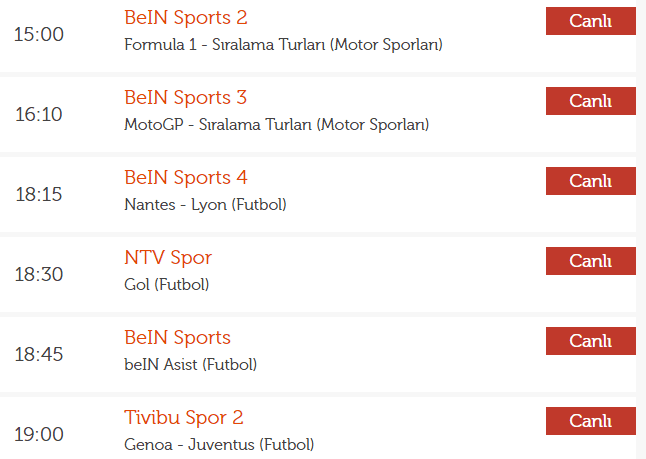Click the Canlı button for BeIN Sports 3
The height and width of the screenshot is (459, 646).
(590, 101)
